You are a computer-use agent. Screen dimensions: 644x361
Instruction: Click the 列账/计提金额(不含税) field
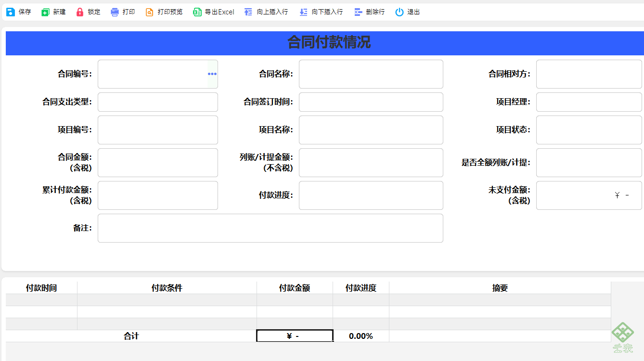[371, 163]
